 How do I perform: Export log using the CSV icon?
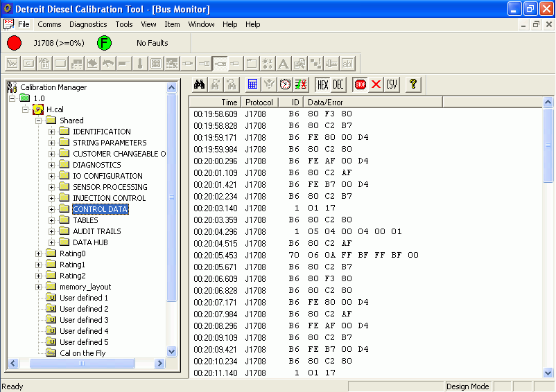click(x=392, y=84)
